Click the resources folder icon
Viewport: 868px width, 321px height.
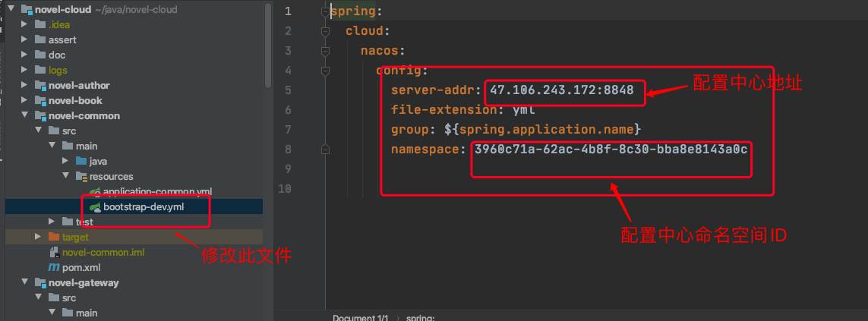coord(81,177)
